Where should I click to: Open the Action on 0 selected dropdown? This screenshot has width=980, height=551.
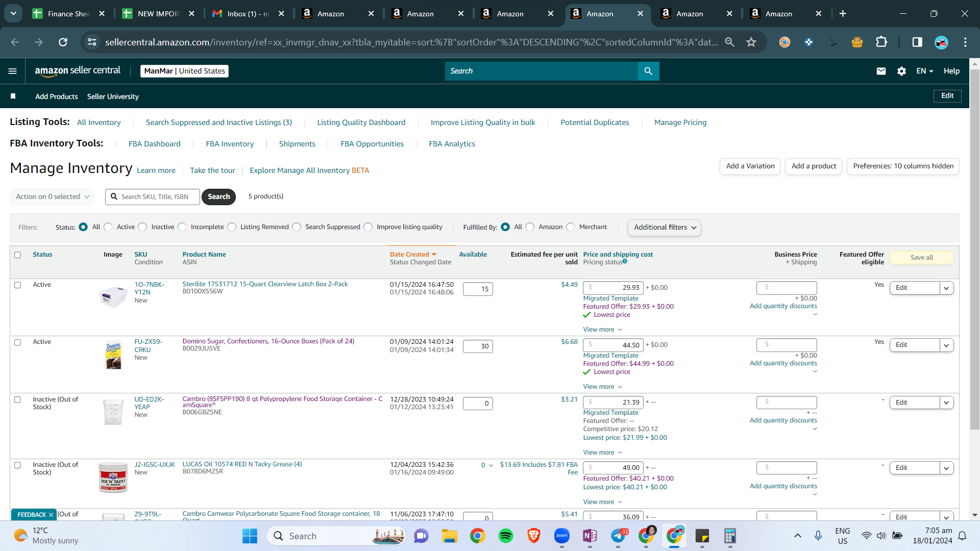[x=52, y=196]
